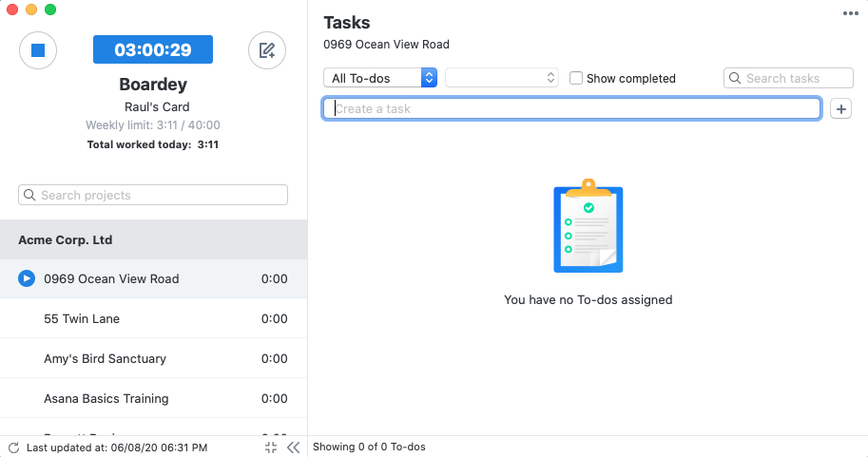868x457 pixels.
Task: Open the All To-dos dropdown
Action: (x=380, y=78)
